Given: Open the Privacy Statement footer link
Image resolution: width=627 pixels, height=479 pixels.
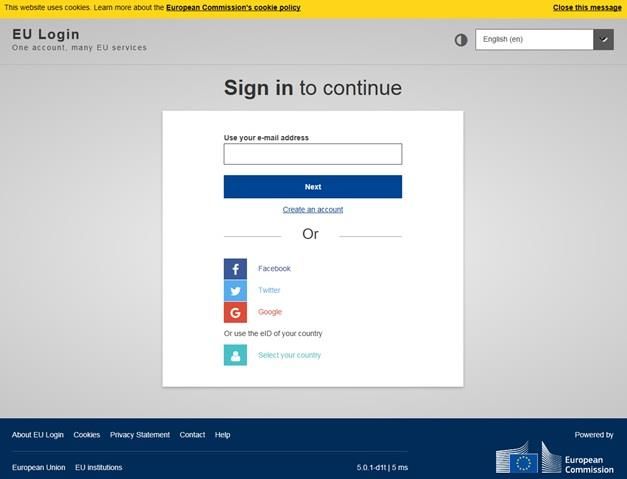Looking at the screenshot, I should 140,435.
